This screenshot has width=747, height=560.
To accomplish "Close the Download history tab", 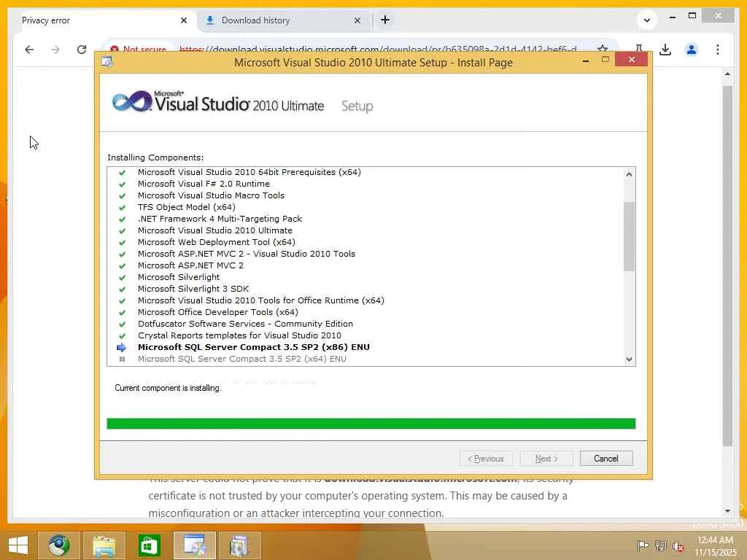I will click(x=357, y=20).
